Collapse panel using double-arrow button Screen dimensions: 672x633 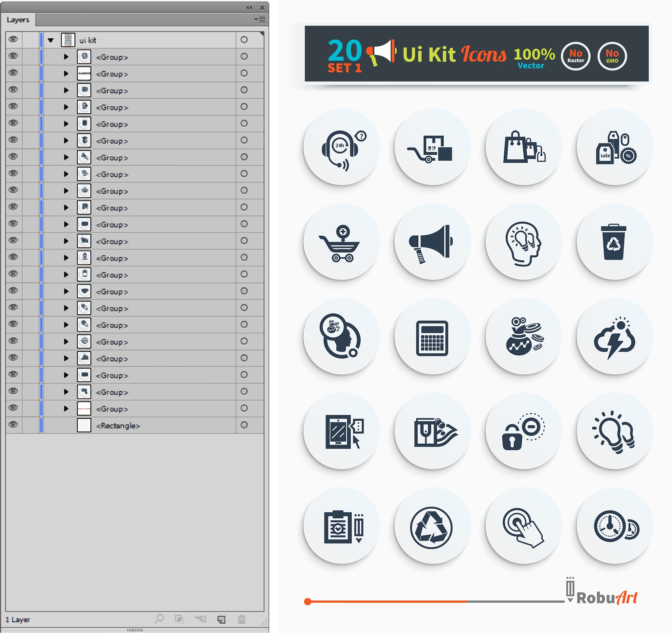[x=249, y=8]
